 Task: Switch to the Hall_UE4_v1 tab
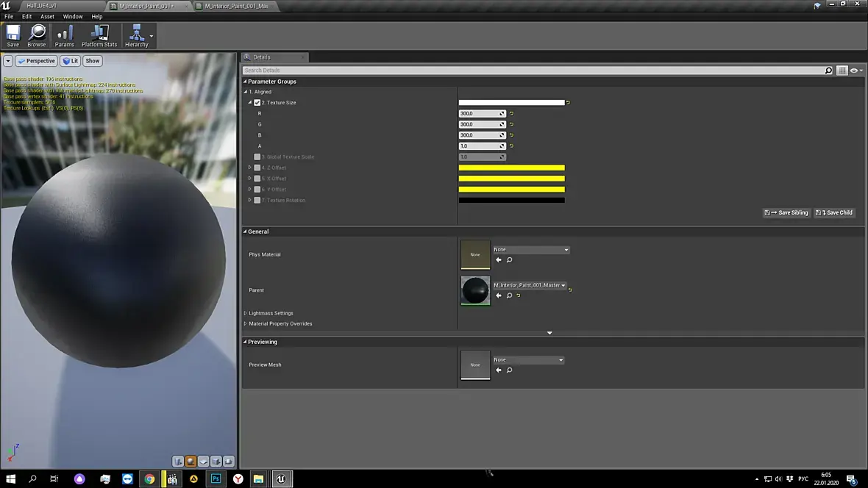pos(41,6)
